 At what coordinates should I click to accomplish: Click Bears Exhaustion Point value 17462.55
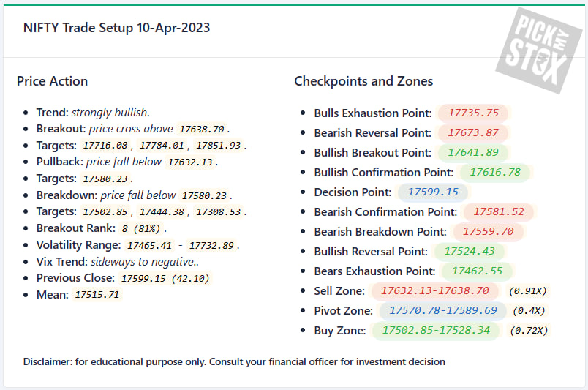tap(477, 271)
